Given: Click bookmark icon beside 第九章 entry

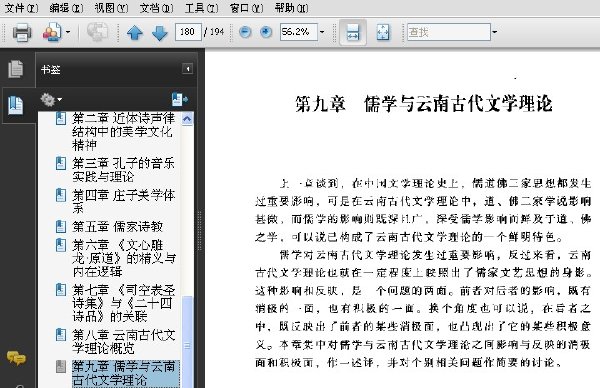Looking at the screenshot, I should (61, 367).
